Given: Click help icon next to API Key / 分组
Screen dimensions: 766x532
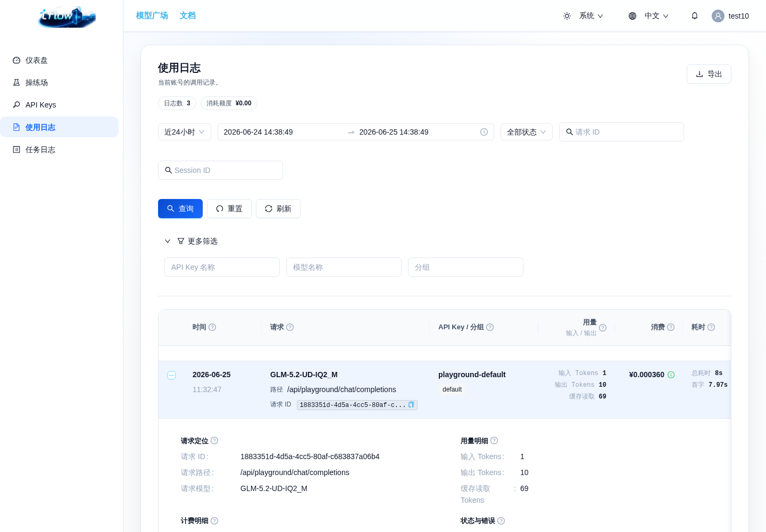Looking at the screenshot, I should (490, 327).
